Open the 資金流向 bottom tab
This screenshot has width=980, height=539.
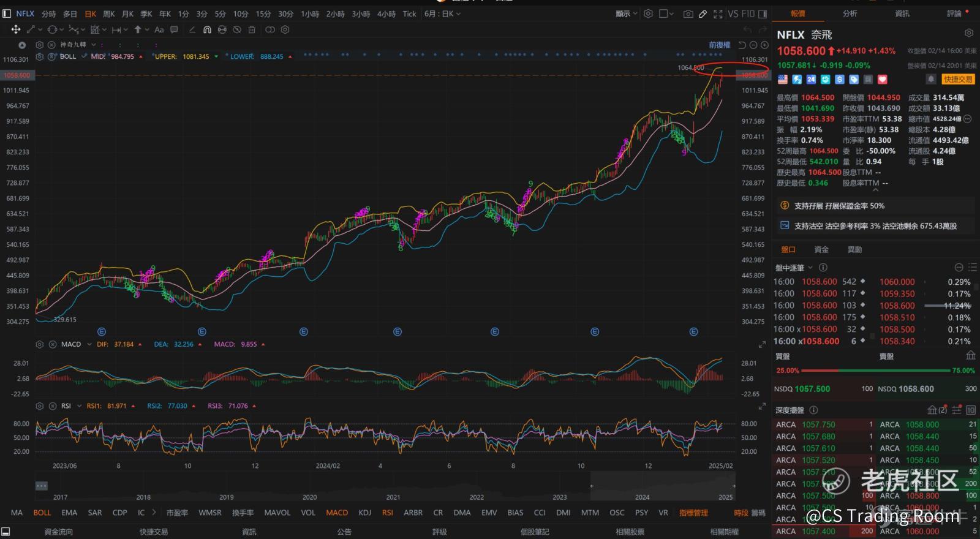point(58,532)
